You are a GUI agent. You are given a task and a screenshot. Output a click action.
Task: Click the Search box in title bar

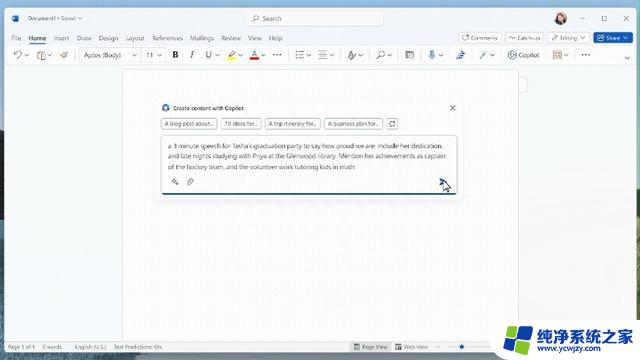(x=315, y=18)
